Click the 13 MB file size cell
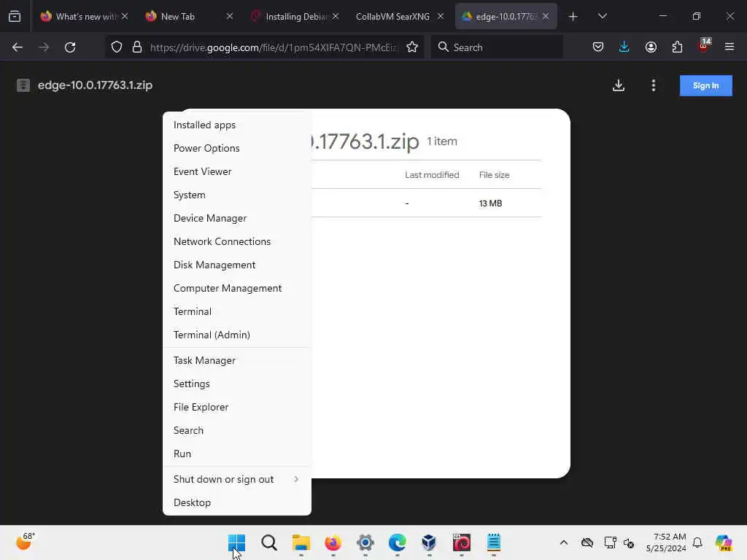Screen dimensions: 747x560 (490, 203)
